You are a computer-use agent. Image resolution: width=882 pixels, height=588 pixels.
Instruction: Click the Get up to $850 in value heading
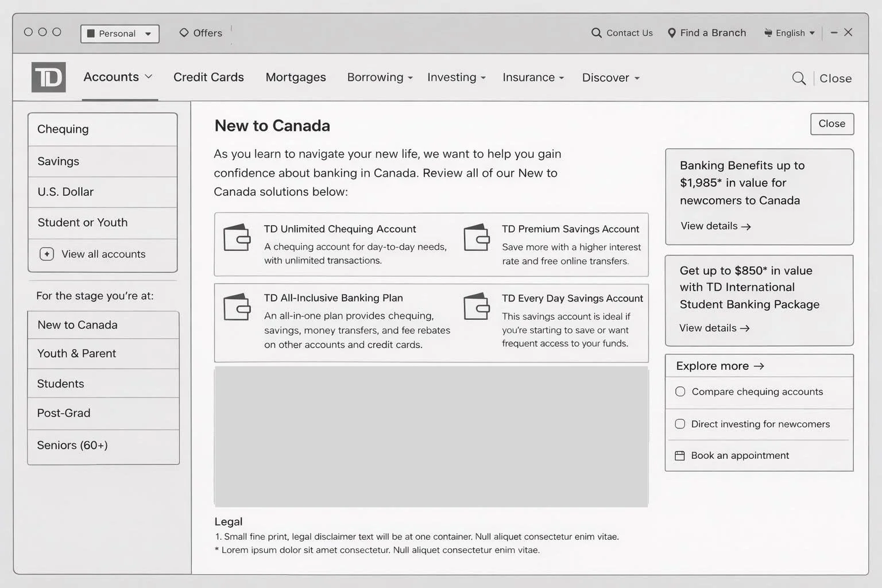coord(749,287)
